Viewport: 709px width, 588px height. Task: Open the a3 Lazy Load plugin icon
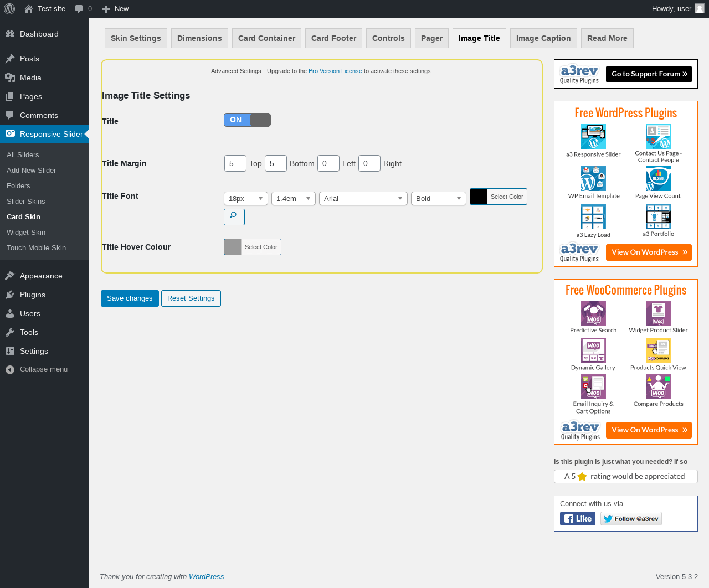click(593, 216)
